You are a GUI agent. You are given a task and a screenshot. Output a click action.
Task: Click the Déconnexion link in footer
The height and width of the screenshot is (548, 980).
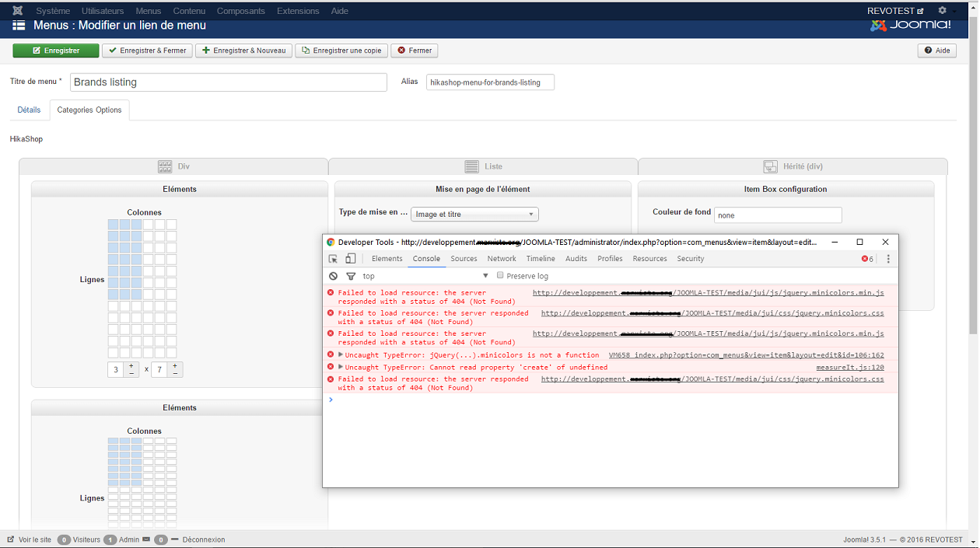tap(204, 539)
